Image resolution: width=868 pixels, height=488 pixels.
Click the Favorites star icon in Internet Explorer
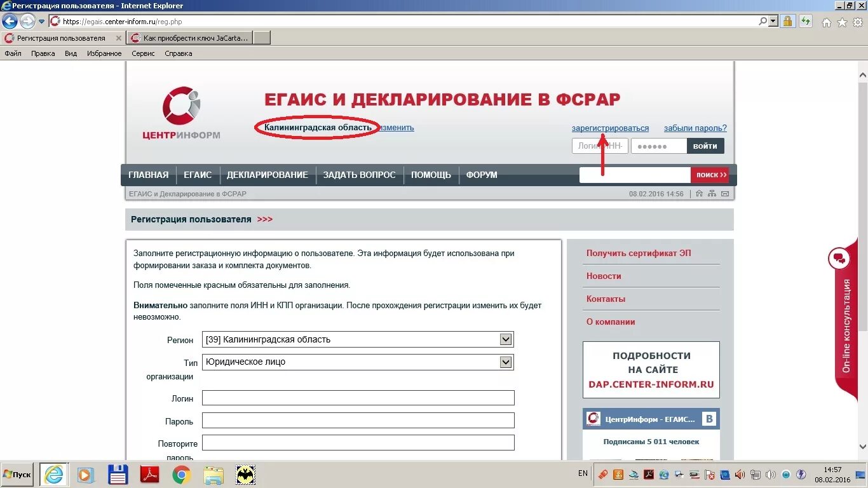point(841,20)
